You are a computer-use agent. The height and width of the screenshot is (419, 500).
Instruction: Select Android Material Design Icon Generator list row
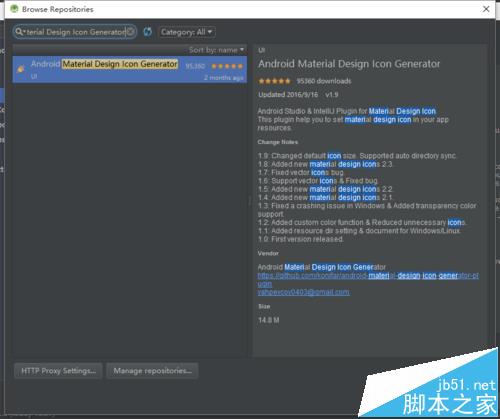click(130, 69)
